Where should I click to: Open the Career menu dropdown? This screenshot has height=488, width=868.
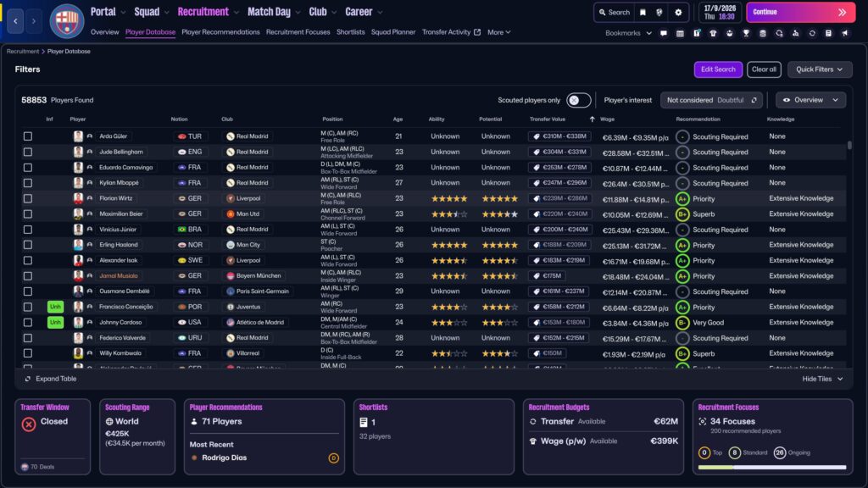[364, 12]
